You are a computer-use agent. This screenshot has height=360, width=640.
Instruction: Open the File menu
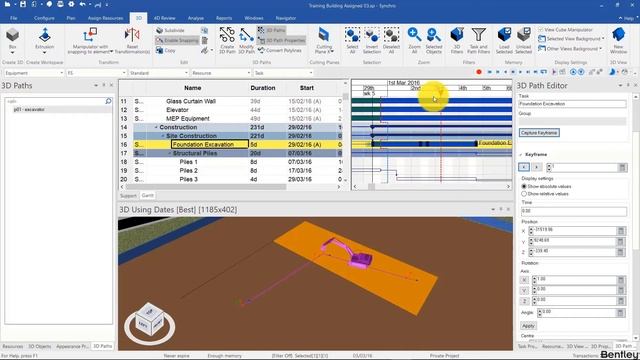tap(14, 18)
